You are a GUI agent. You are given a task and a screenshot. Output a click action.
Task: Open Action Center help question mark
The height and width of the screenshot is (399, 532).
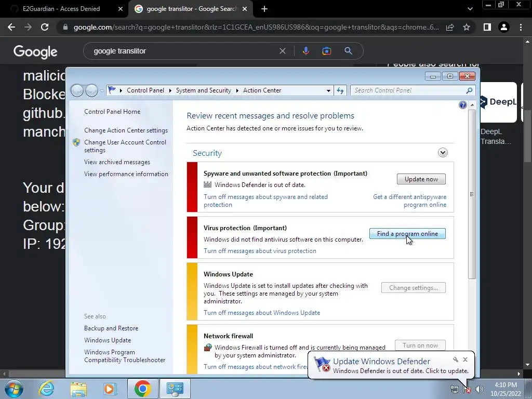[x=462, y=105]
